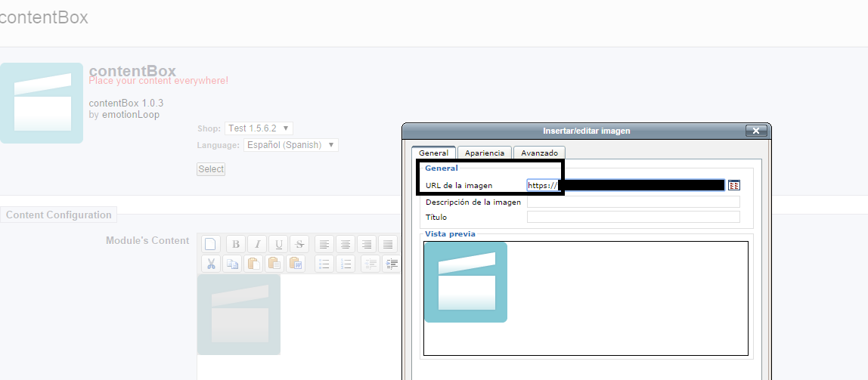868x380 pixels.
Task: Focus the Título input field
Action: pyautogui.click(x=633, y=218)
